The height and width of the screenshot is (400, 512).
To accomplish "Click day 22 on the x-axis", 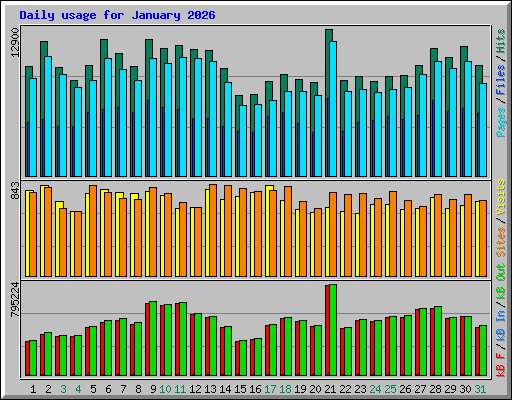I will tap(345, 389).
